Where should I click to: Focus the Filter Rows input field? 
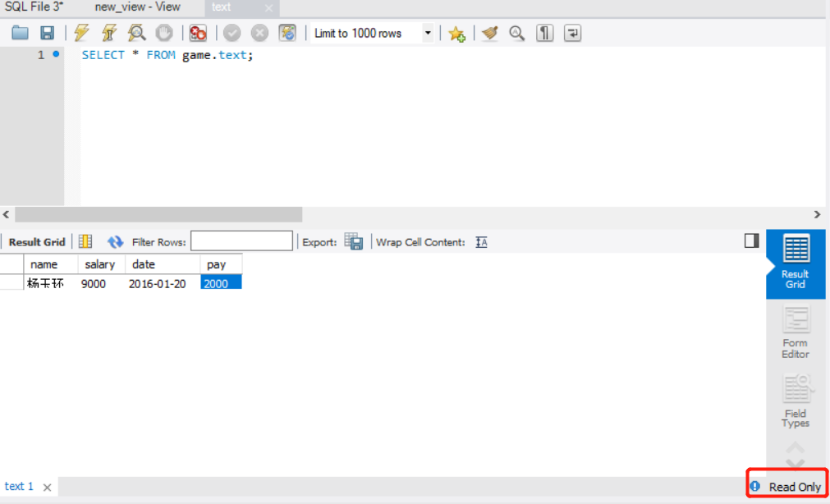tap(241, 241)
